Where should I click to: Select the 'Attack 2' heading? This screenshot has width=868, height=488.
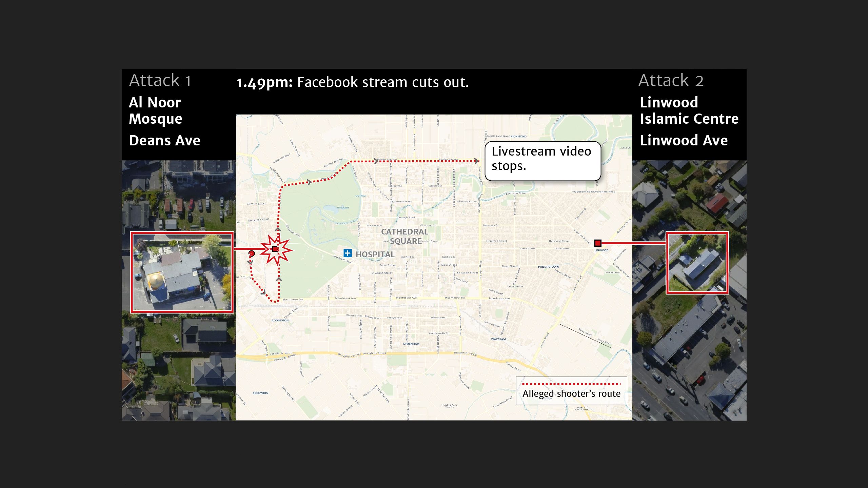click(671, 81)
